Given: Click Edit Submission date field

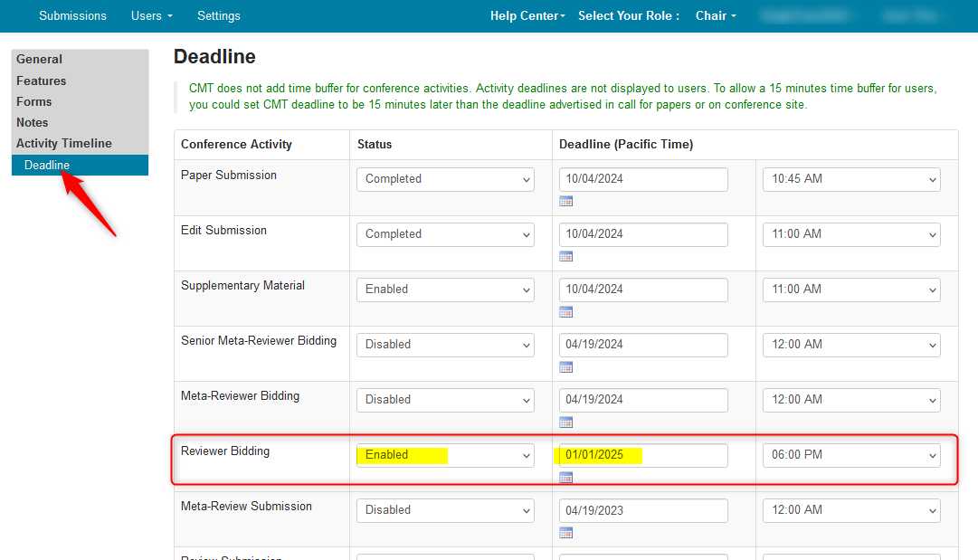Looking at the screenshot, I should point(643,234).
